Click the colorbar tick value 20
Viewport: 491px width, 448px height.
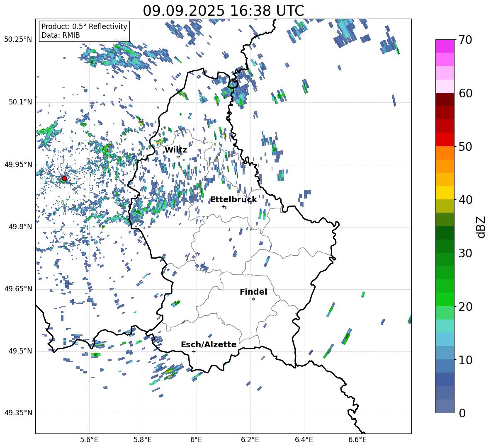point(465,307)
